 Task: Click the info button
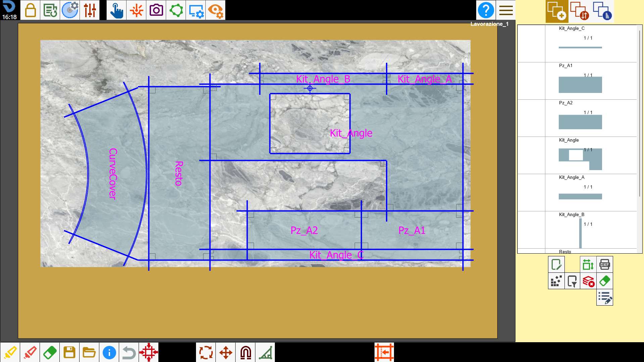point(109,352)
